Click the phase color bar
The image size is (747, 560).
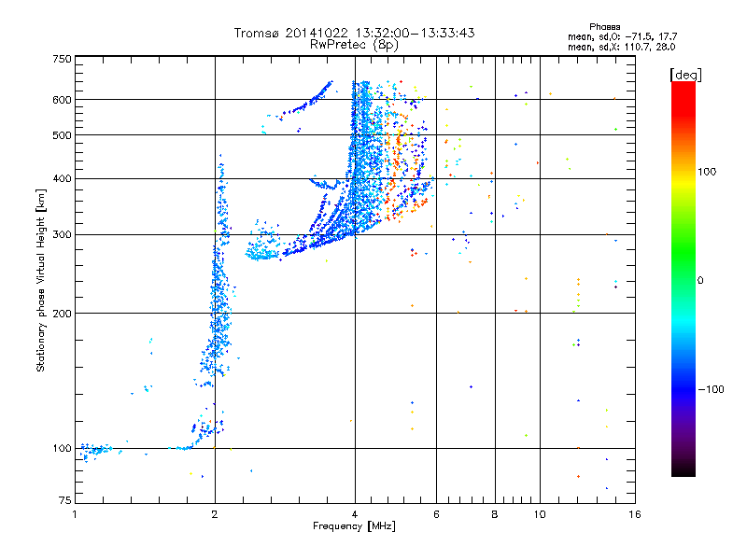[x=684, y=278]
